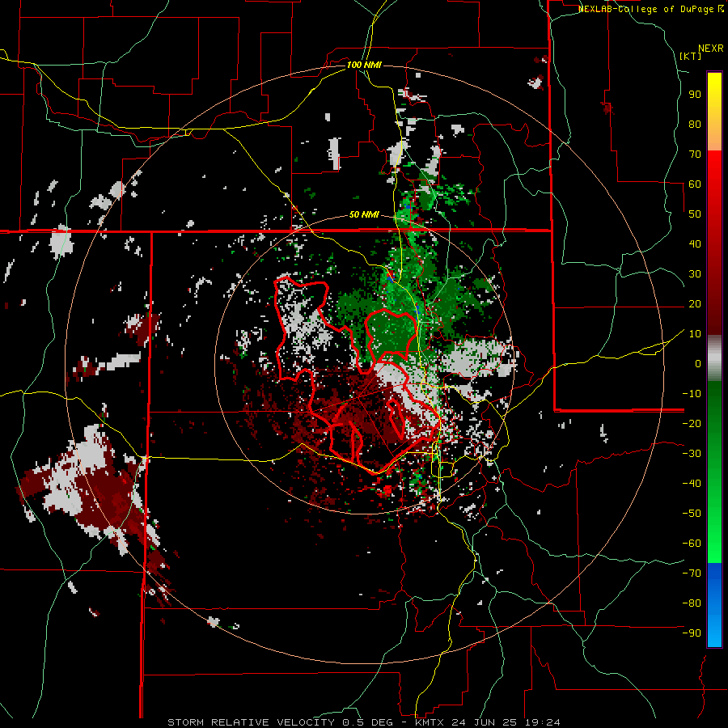Click the 70 value on the velocity scale
Viewport: 728px width, 728px height.
695,154
